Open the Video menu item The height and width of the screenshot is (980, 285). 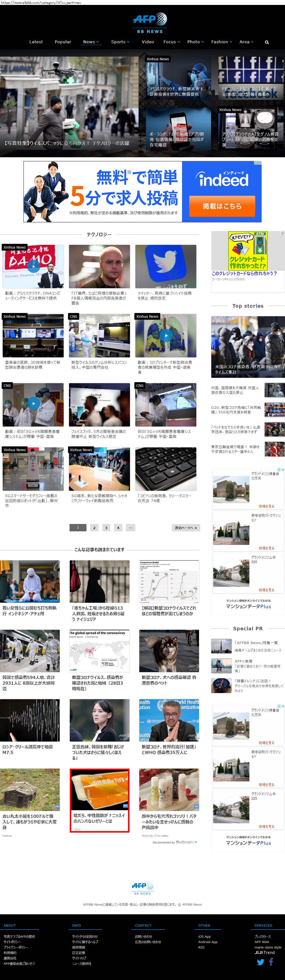click(x=148, y=42)
